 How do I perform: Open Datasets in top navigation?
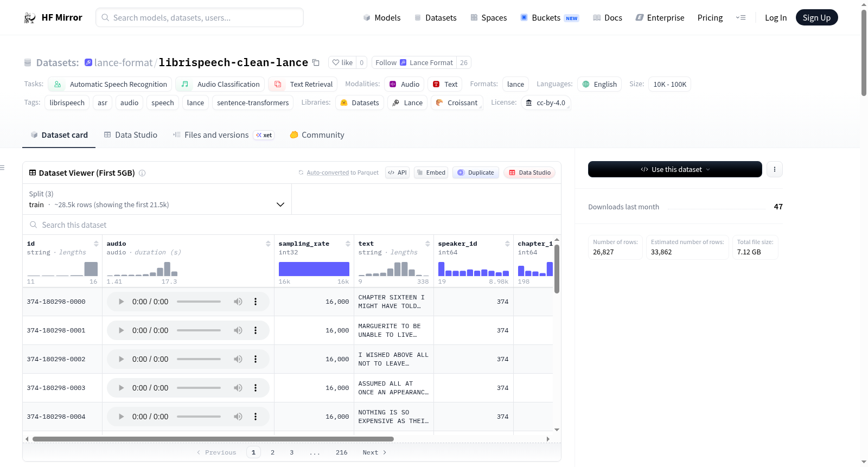[x=436, y=18]
